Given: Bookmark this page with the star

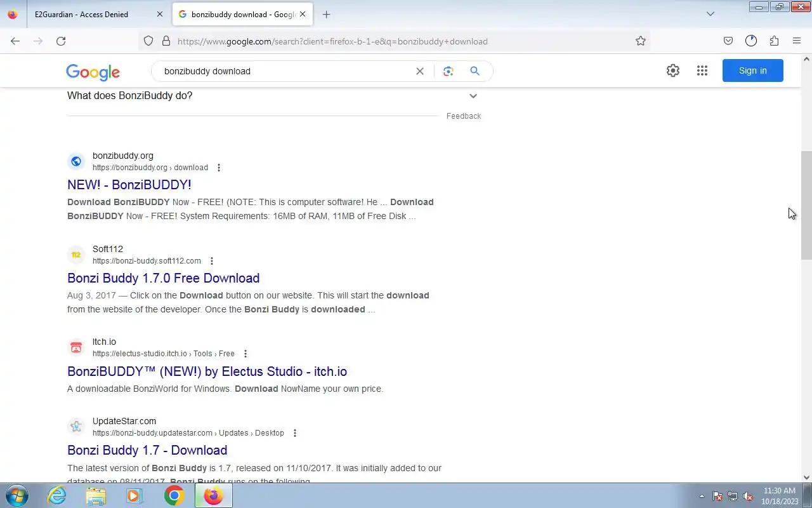Looking at the screenshot, I should (641, 41).
